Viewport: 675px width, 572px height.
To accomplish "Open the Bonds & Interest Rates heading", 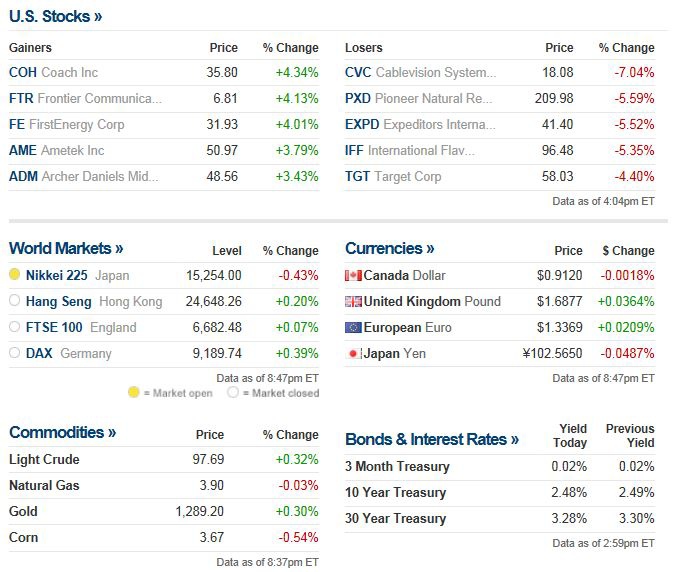I will coord(432,439).
